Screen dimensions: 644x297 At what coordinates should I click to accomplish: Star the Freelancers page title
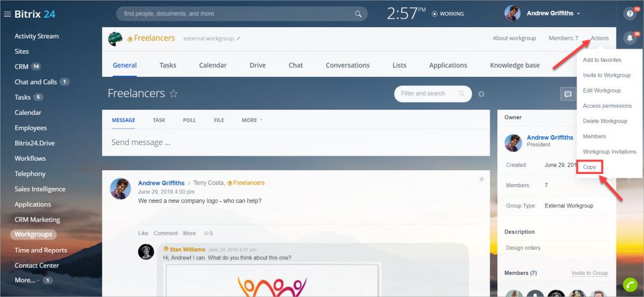pos(174,94)
